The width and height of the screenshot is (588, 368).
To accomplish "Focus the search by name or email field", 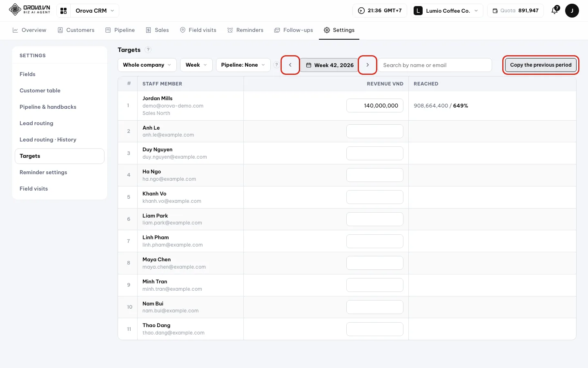I will tap(435, 65).
